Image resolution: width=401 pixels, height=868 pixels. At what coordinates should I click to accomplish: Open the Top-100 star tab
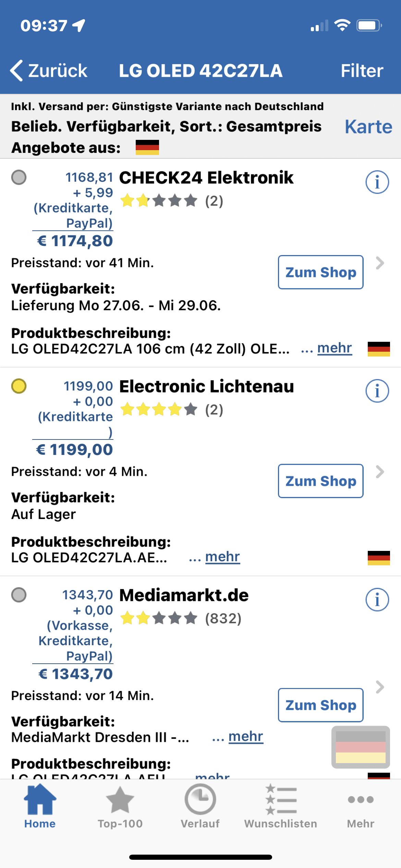point(120,807)
